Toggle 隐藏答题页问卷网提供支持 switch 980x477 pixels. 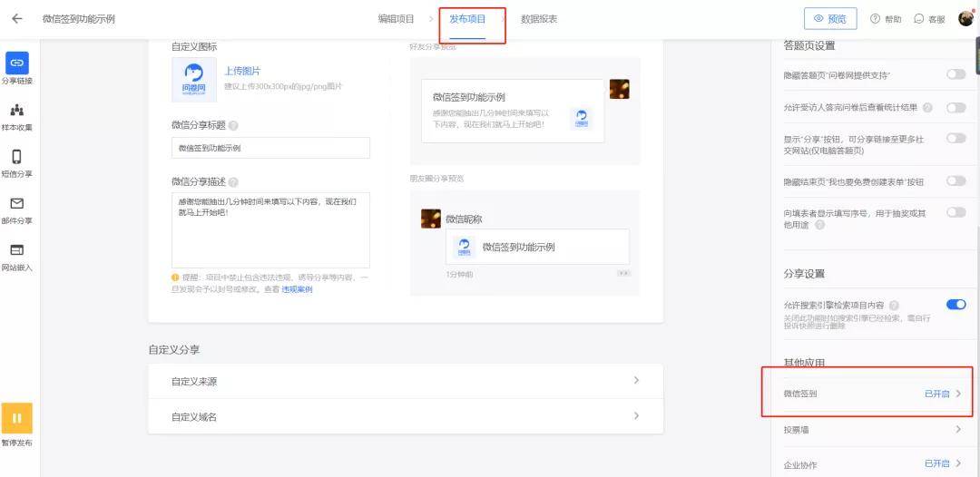tap(955, 74)
